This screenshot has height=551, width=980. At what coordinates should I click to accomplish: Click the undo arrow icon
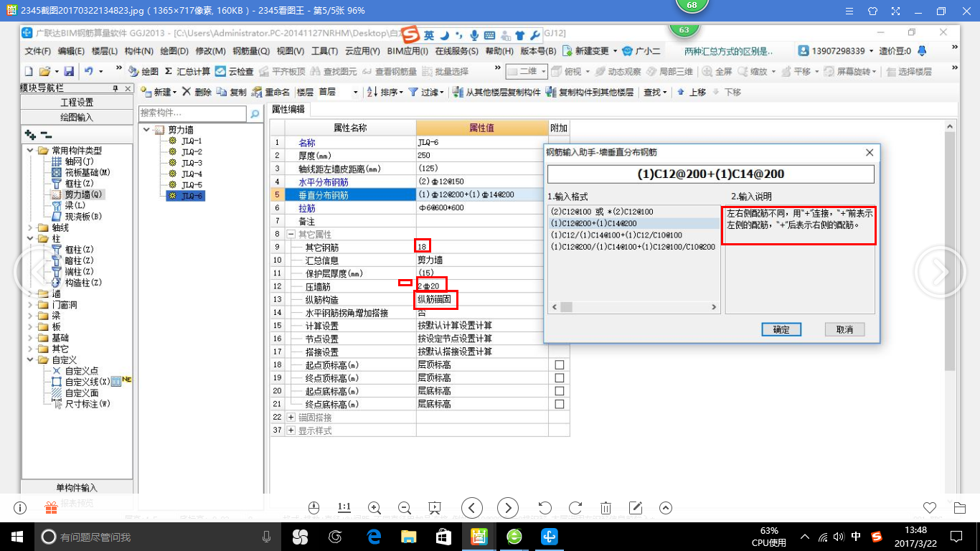tap(88, 72)
